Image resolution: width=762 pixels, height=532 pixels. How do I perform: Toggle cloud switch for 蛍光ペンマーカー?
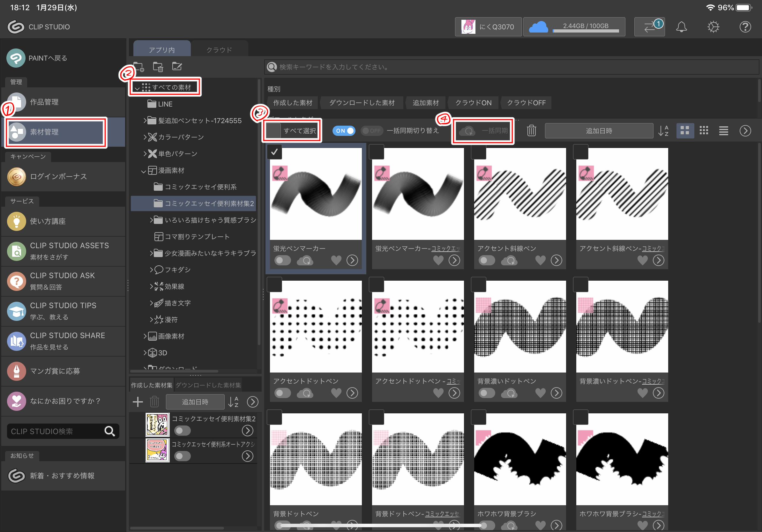[x=282, y=260]
